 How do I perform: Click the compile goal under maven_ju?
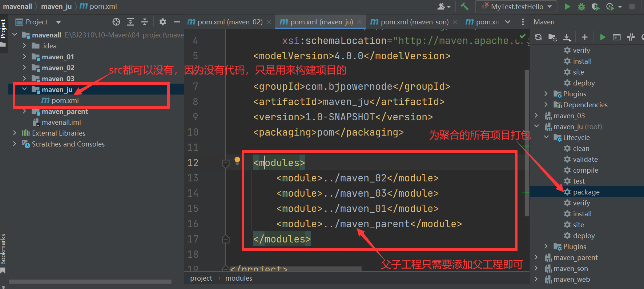[585, 170]
